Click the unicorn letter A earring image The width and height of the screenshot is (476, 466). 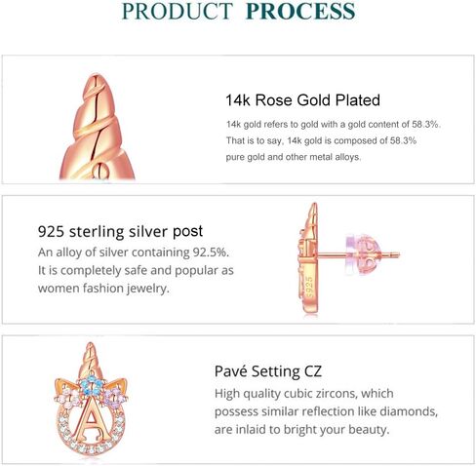(91, 399)
